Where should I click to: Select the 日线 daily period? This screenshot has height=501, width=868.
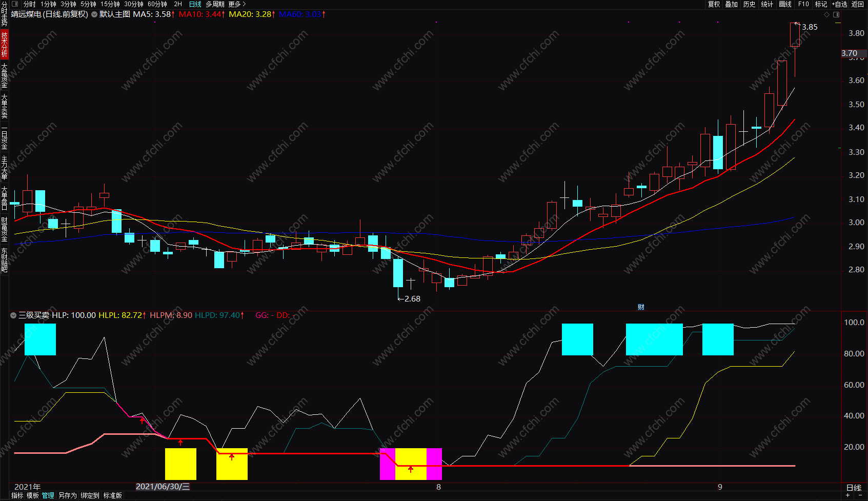click(x=195, y=4)
